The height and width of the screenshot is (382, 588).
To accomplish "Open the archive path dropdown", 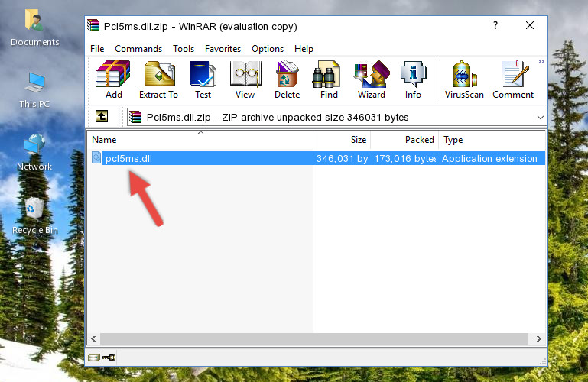I will click(x=540, y=117).
